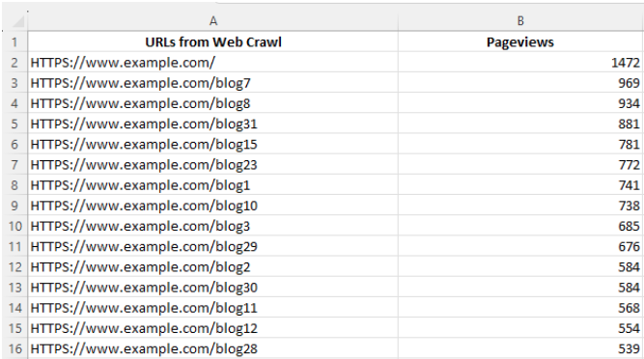The width and height of the screenshot is (644, 359).
Task: Click the pageviews cell showing 1472
Action: [x=520, y=63]
